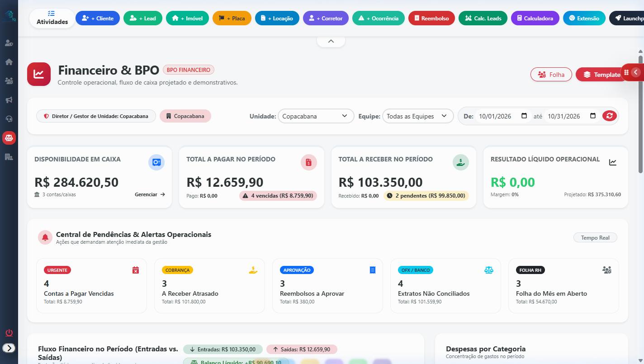The image size is (644, 364).
Task: Click the line chart icon on Resultado Líquido
Action: coord(613,162)
